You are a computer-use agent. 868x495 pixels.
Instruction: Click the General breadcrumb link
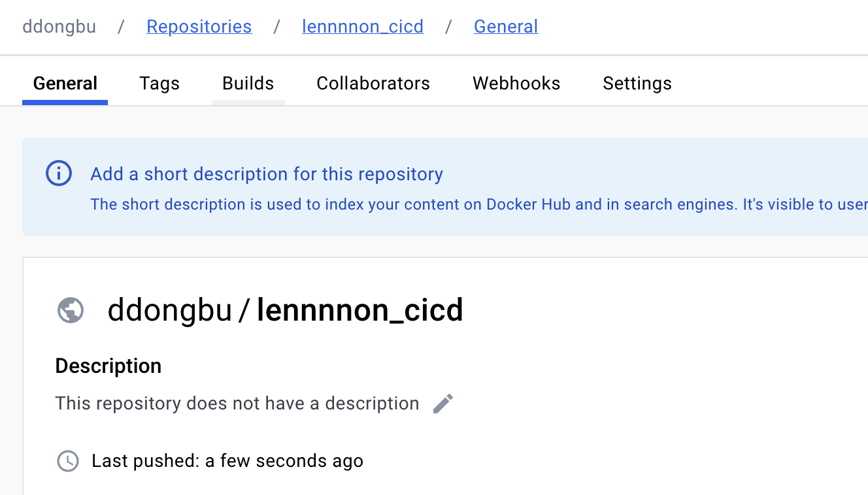pyautogui.click(x=506, y=26)
